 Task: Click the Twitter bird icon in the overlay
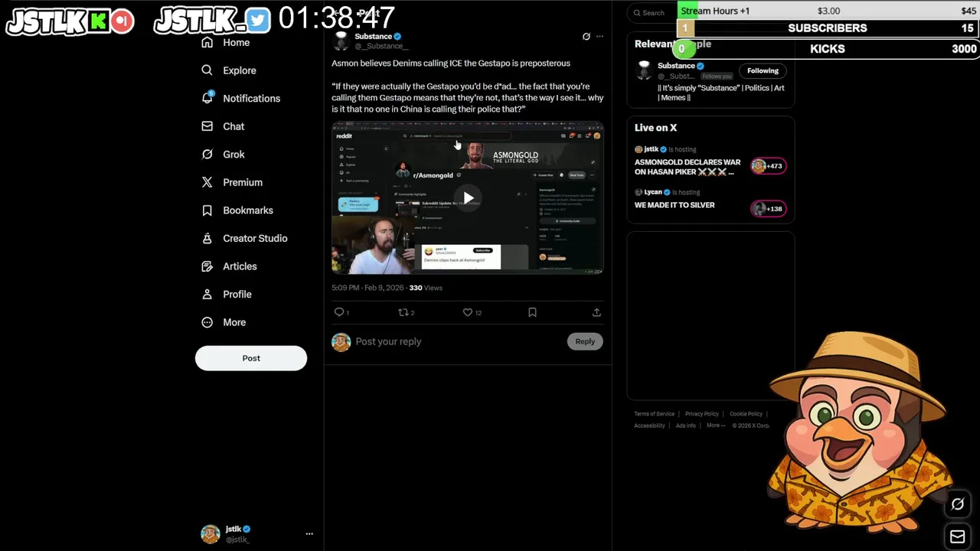[257, 21]
